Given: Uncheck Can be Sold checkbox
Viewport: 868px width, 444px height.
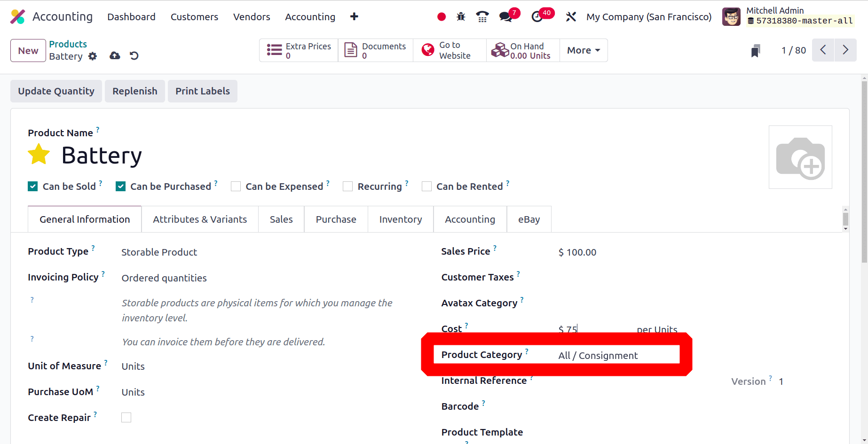Looking at the screenshot, I should click(x=33, y=187).
